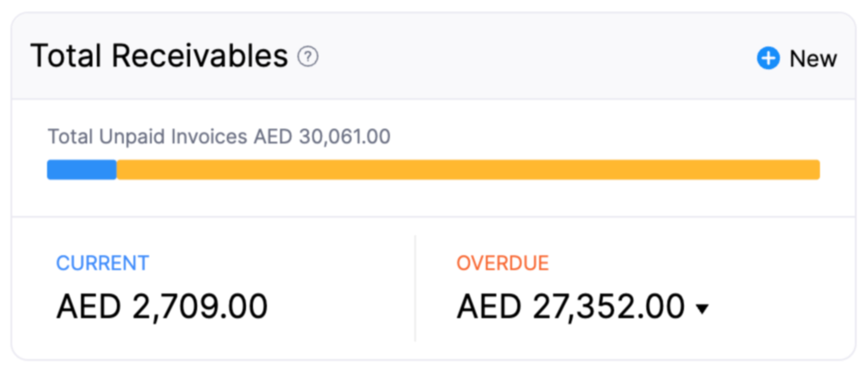Click the Total Unpaid Invoices label
The height and width of the screenshot is (371, 868).
pos(148,136)
